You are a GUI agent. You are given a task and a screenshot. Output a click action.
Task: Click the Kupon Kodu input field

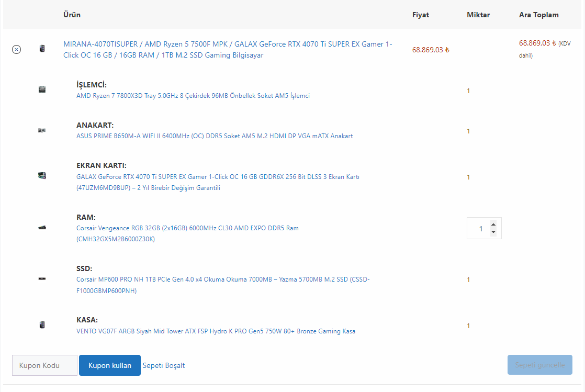[x=44, y=365]
